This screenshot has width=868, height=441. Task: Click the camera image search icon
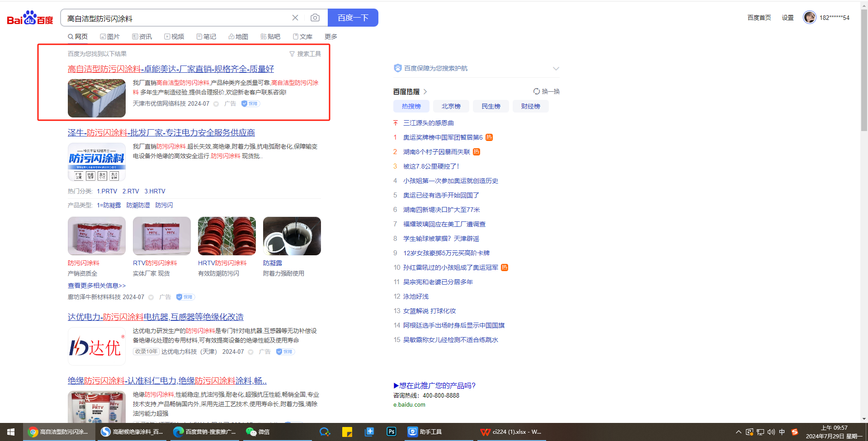tap(315, 18)
